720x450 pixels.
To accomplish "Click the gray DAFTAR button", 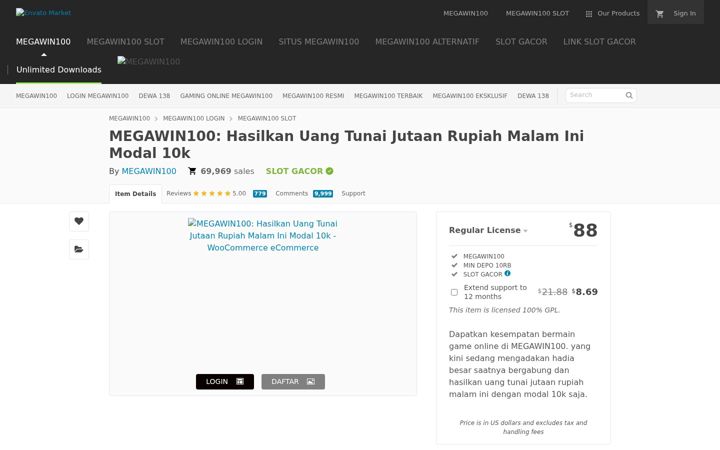I will 293,382.
